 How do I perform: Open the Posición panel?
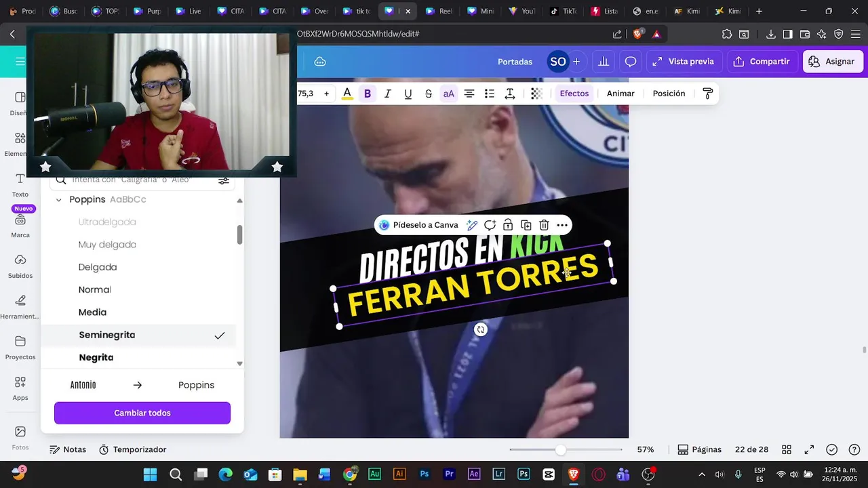pyautogui.click(x=669, y=94)
